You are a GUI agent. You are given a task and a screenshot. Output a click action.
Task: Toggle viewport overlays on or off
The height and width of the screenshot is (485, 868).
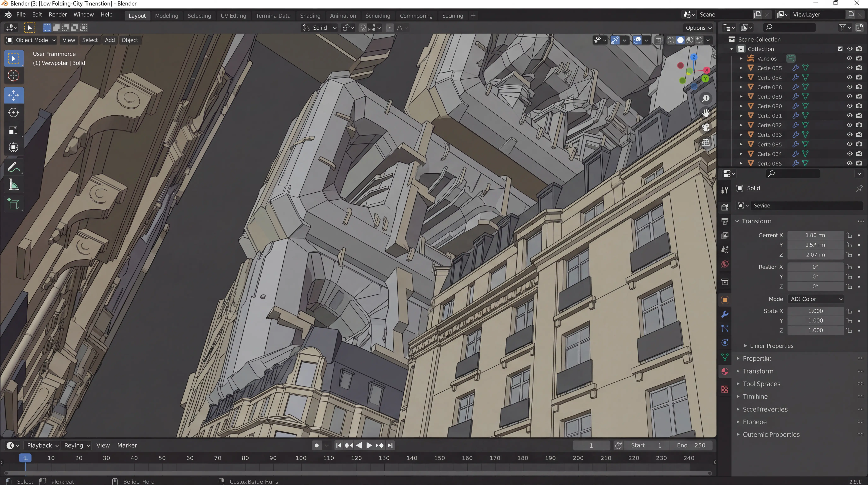point(637,40)
